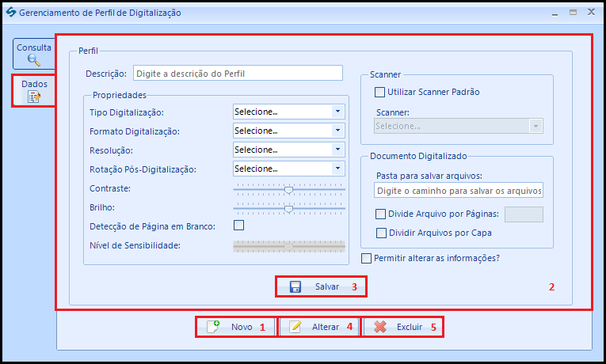The width and height of the screenshot is (606, 364).
Task: Click the document edit icon under Dados
Action: pos(34,97)
